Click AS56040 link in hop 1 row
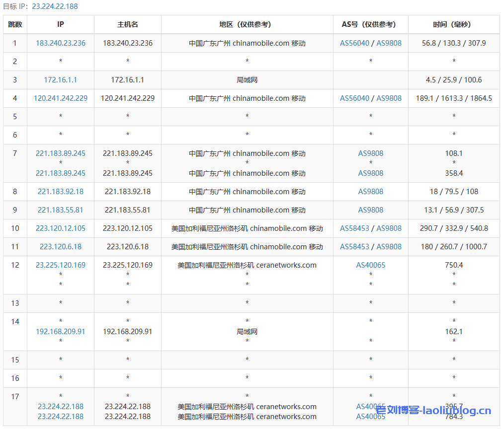 (354, 43)
